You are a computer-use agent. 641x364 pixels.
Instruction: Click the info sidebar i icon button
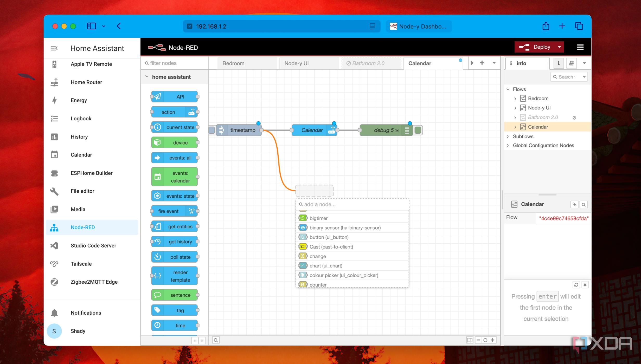[x=559, y=63]
